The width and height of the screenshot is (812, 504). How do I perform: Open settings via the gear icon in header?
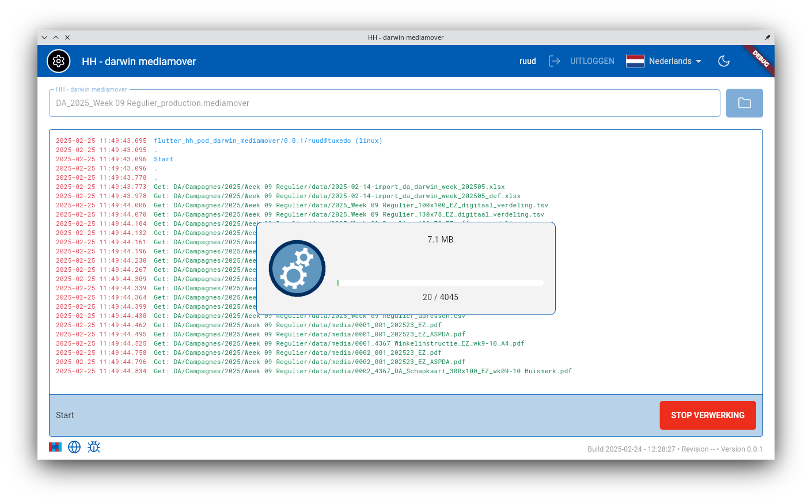[x=59, y=61]
